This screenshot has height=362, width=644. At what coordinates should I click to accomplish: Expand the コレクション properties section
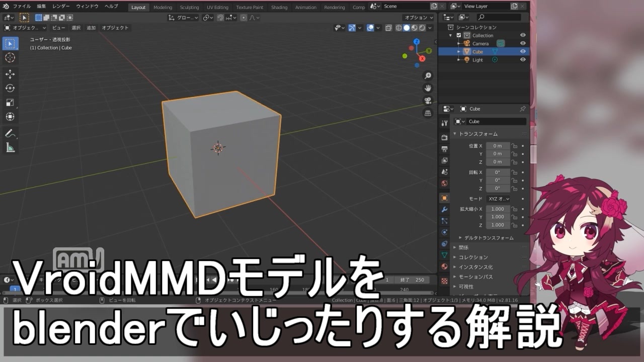[473, 257]
